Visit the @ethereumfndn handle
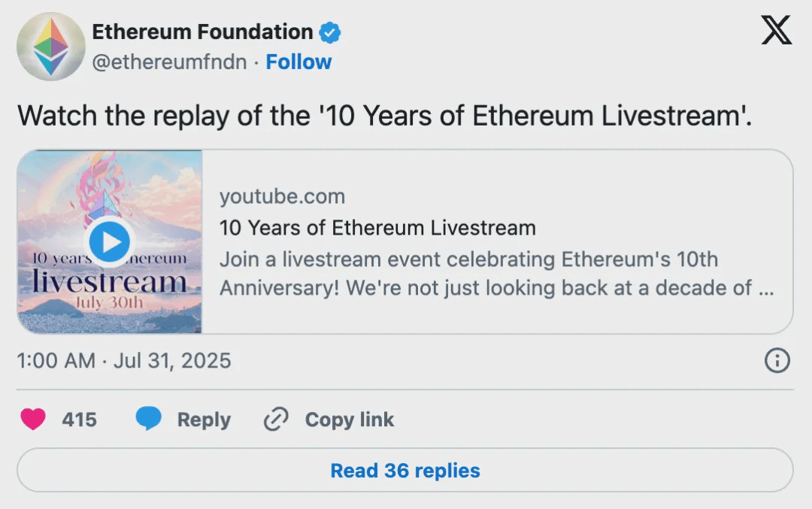The image size is (812, 509). (x=169, y=62)
